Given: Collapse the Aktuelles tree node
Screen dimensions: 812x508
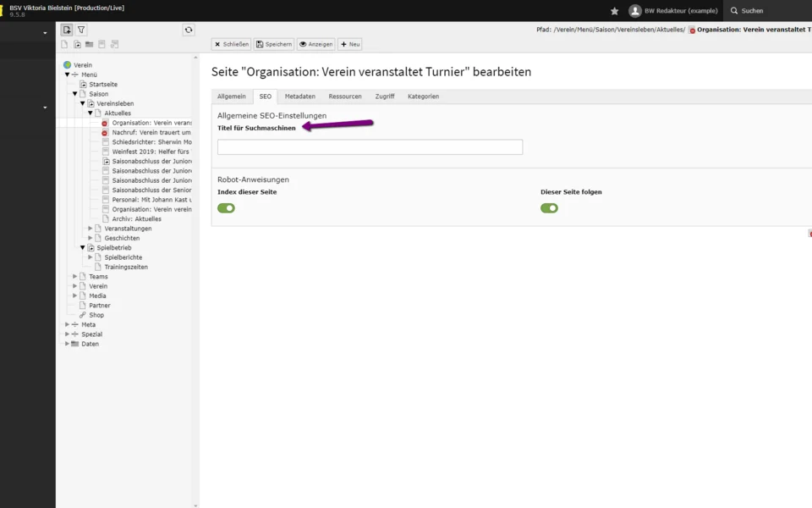Looking at the screenshot, I should coord(91,113).
